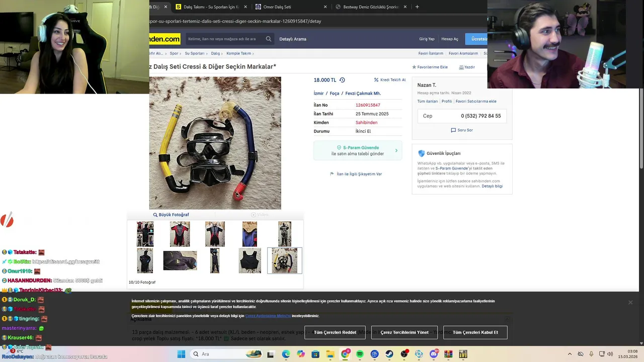Expand the S-Param Güvende purchase request arrow
This screenshot has height=362, width=644.
click(x=396, y=150)
